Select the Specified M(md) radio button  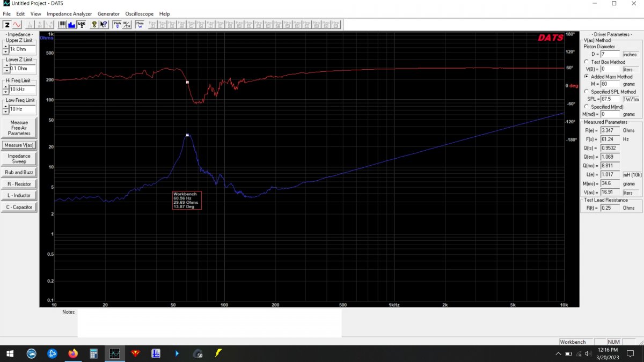(x=587, y=107)
